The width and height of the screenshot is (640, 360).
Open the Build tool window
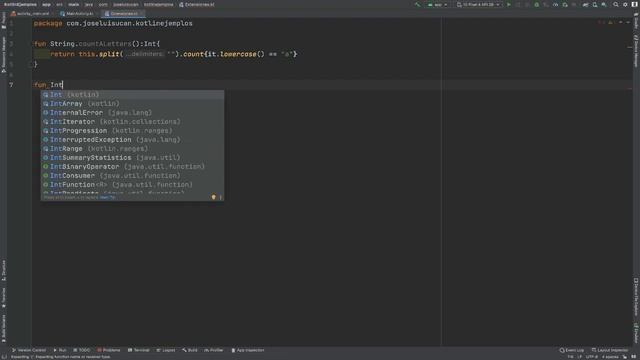190,350
